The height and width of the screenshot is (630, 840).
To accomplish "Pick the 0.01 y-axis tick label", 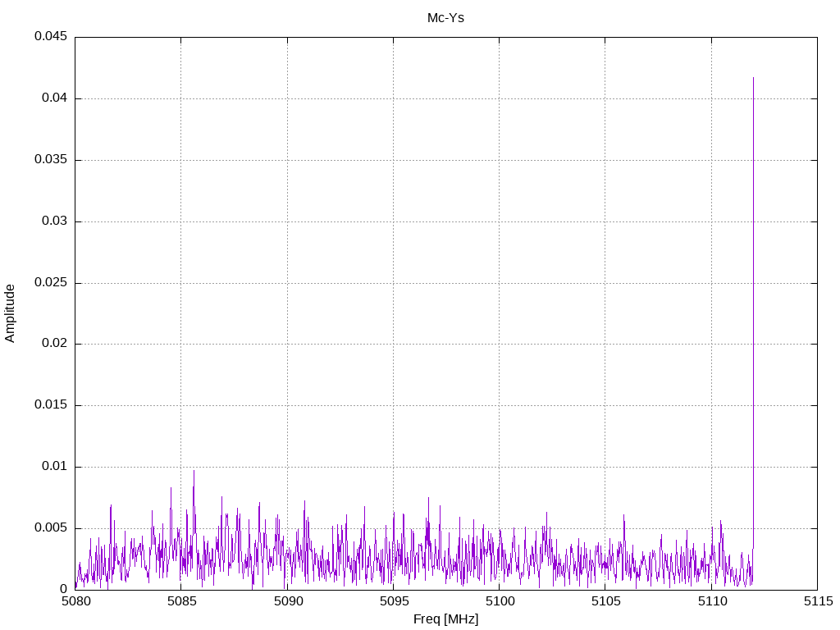I will click(x=53, y=467).
